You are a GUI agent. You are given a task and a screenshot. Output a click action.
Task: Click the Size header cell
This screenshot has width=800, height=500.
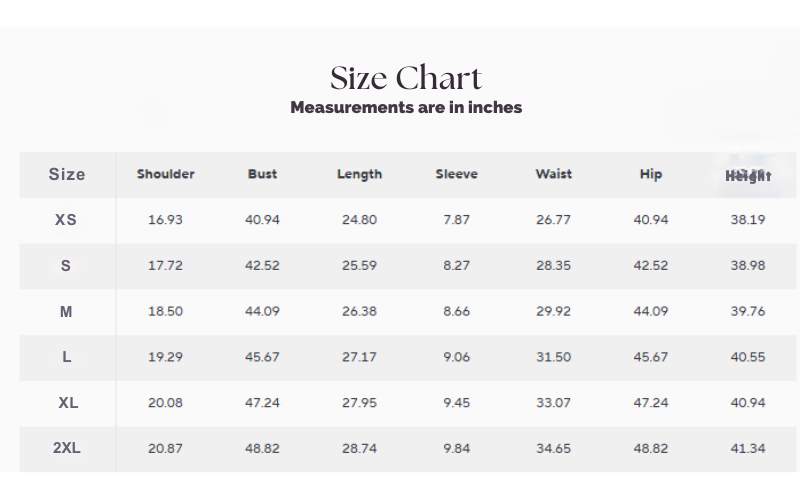point(67,174)
